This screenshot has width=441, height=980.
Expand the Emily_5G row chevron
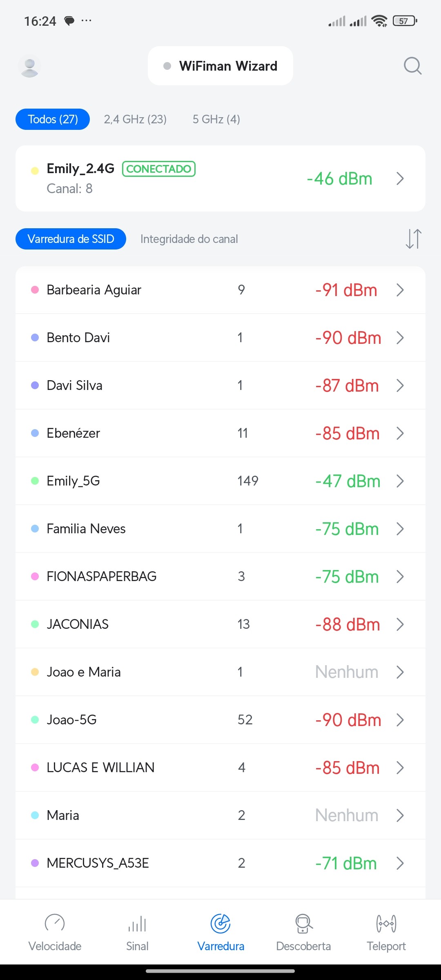pyautogui.click(x=400, y=481)
